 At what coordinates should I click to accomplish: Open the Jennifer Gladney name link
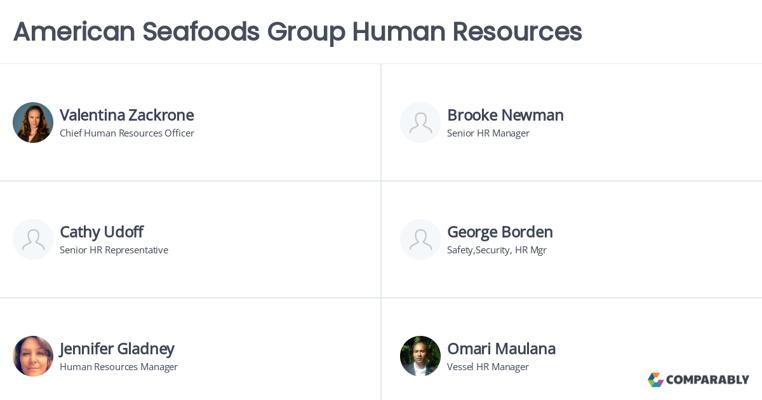click(x=117, y=348)
